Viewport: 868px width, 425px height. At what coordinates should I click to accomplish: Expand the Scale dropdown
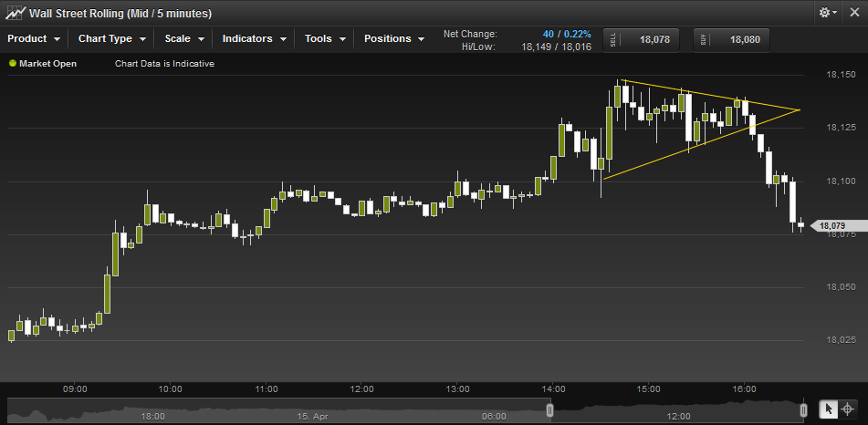[184, 39]
